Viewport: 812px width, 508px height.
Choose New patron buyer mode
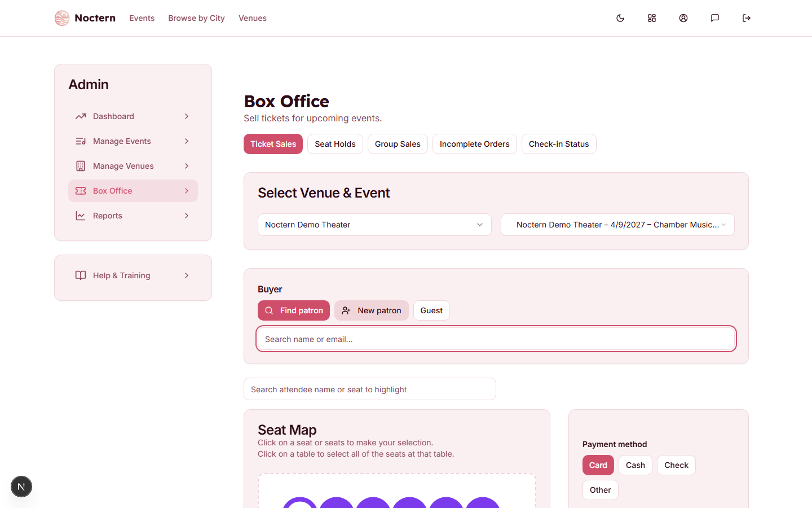pyautogui.click(x=372, y=310)
